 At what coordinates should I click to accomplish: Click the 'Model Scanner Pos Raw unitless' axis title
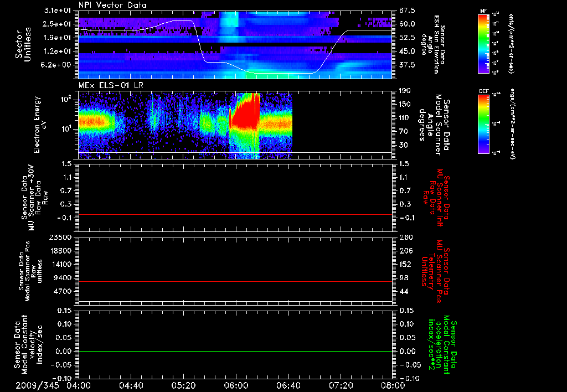(30, 271)
